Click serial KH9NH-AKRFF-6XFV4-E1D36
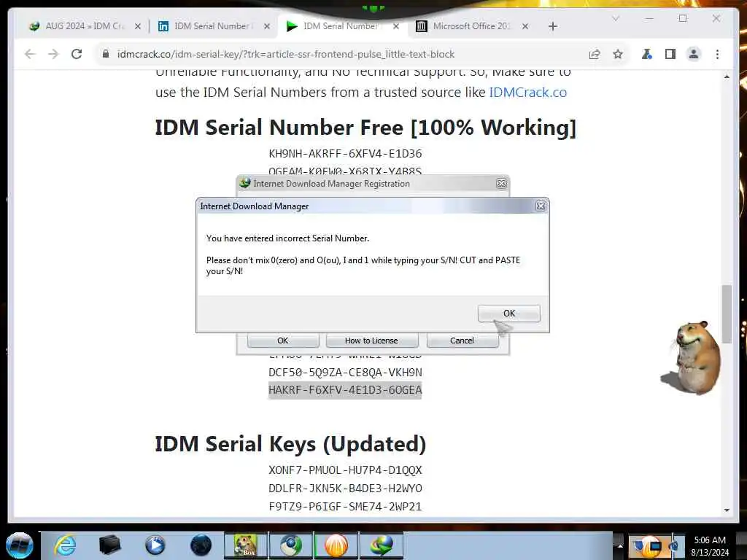 point(345,154)
